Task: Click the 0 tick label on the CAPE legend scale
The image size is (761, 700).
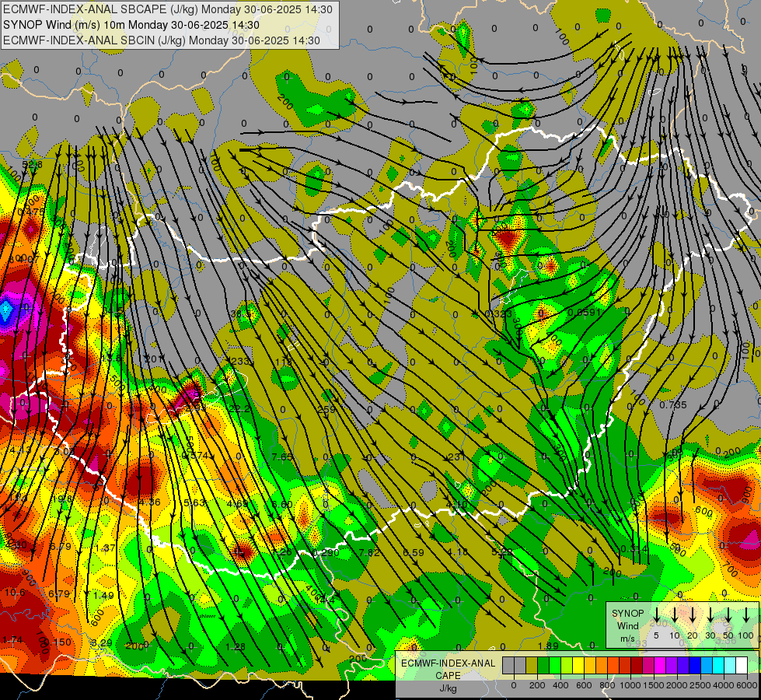Action: pos(514,685)
